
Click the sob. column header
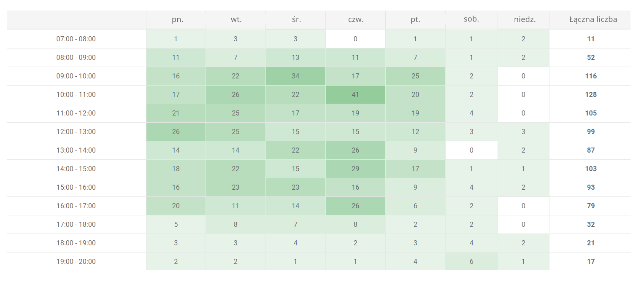point(471,19)
